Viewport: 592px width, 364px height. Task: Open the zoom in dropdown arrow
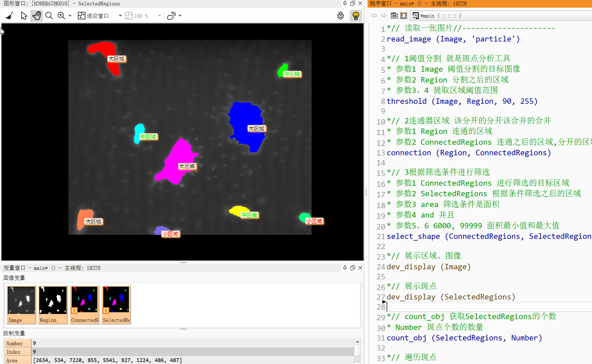click(x=70, y=16)
